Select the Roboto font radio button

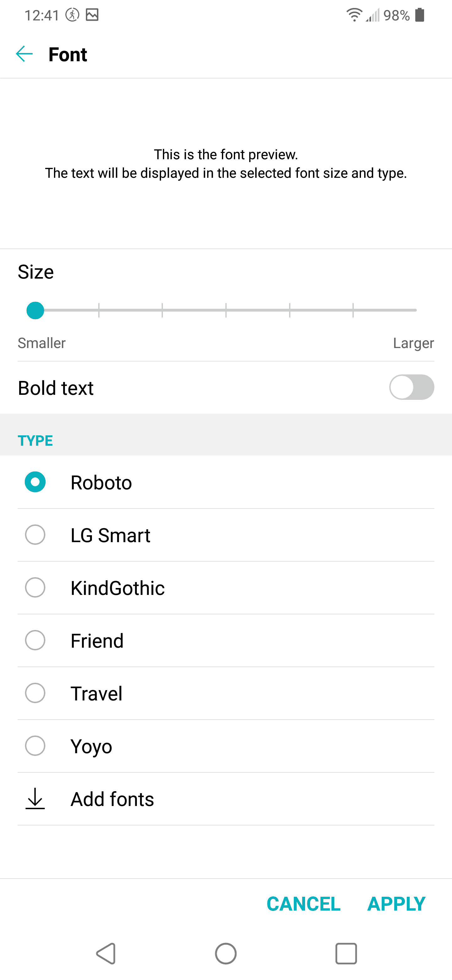[x=35, y=482]
